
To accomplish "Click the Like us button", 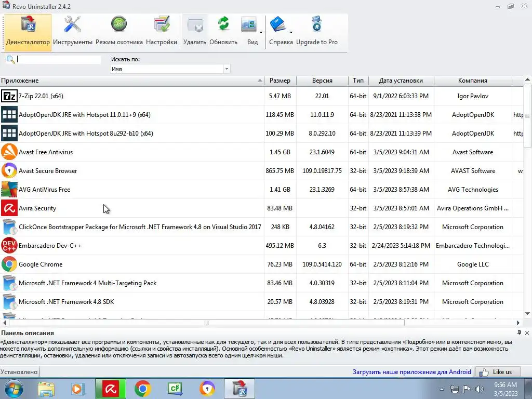I will (497, 372).
